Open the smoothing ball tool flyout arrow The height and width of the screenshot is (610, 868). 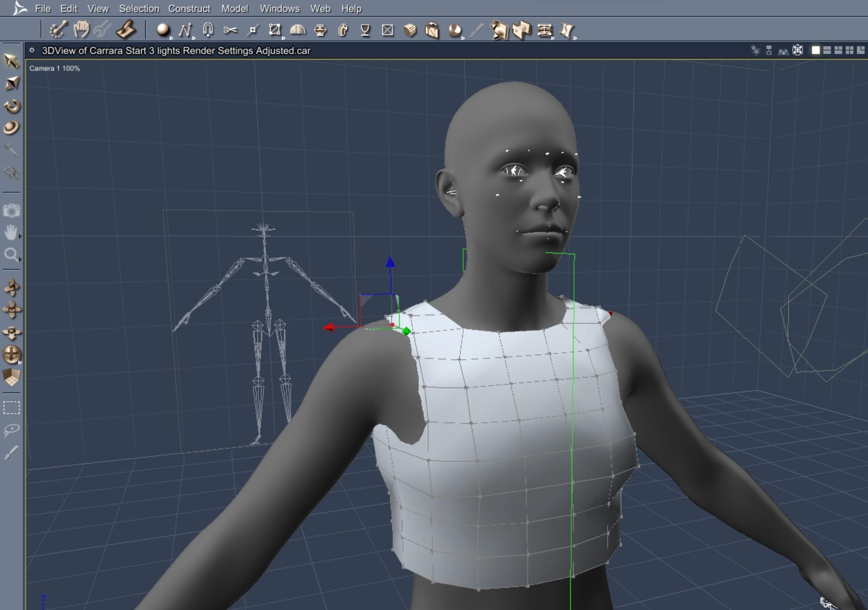[x=463, y=38]
